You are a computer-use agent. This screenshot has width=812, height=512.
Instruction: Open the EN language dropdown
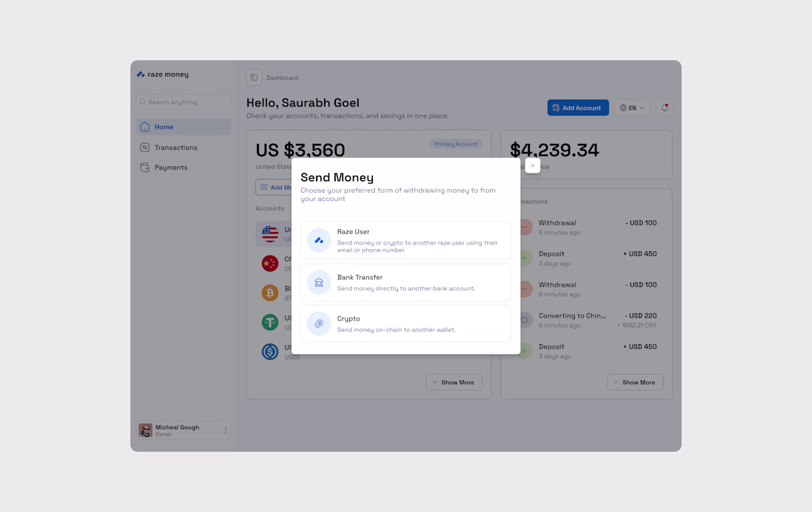pos(633,108)
